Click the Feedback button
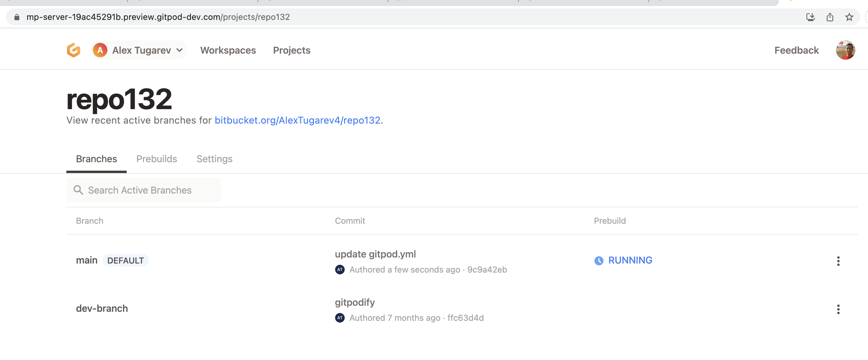This screenshot has height=360, width=868. coord(796,50)
